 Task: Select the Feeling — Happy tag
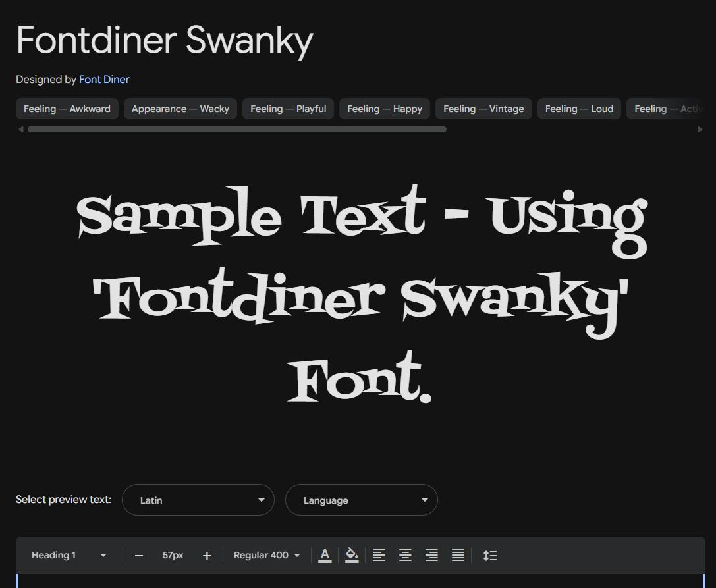(x=385, y=109)
